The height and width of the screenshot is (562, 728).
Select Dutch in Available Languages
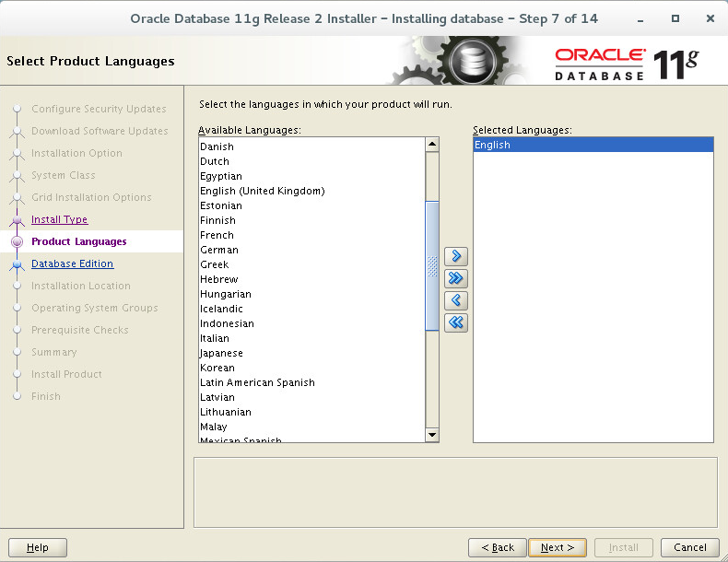tap(311, 161)
